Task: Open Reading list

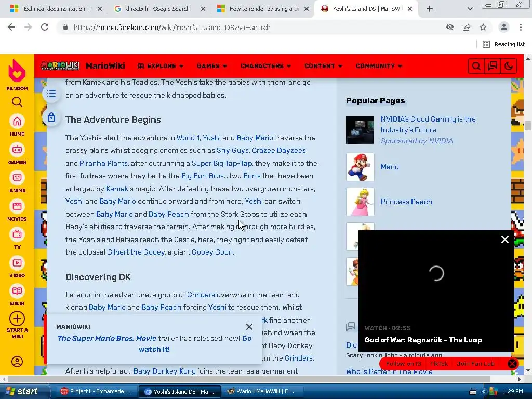Action: (x=503, y=44)
